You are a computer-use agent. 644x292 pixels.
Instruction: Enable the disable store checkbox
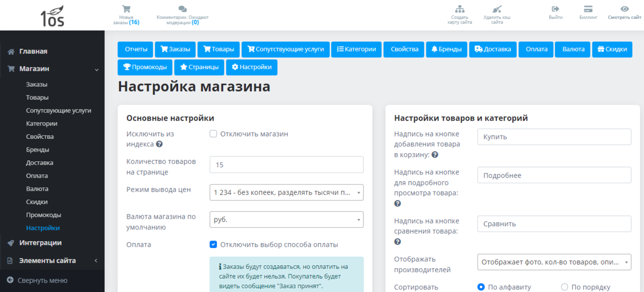(x=213, y=134)
